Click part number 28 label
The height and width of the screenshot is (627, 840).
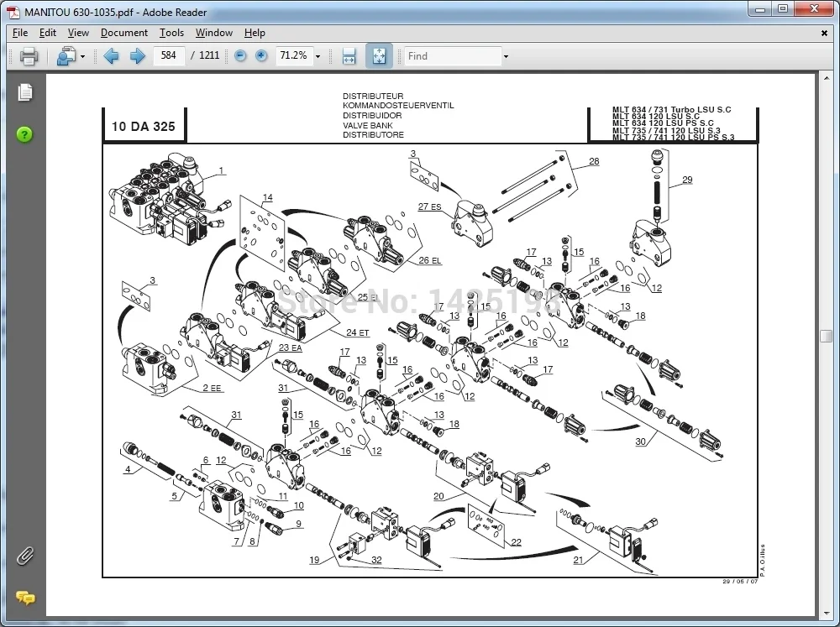[x=594, y=161]
